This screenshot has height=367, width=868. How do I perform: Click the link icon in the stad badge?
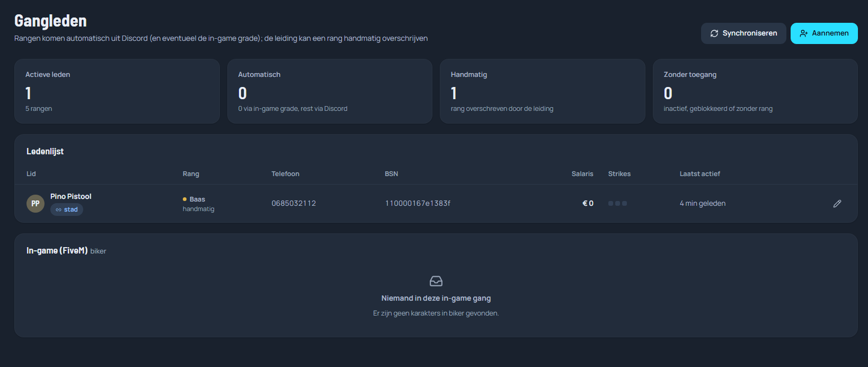click(x=58, y=210)
